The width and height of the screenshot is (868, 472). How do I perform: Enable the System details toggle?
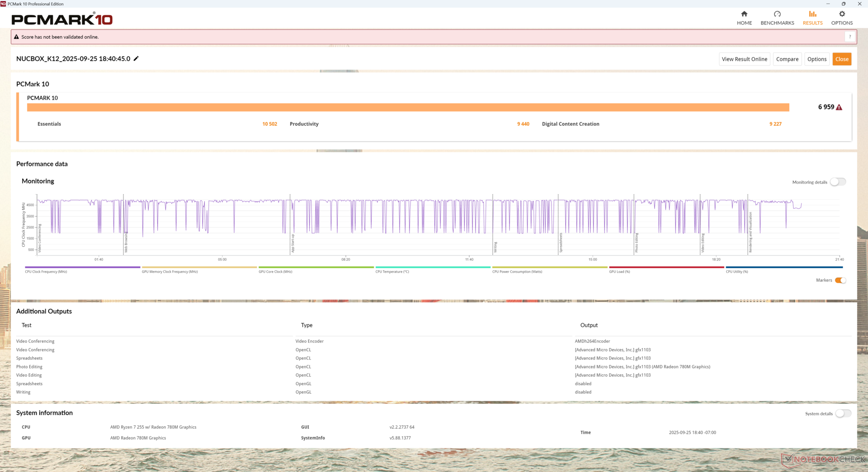click(843, 414)
